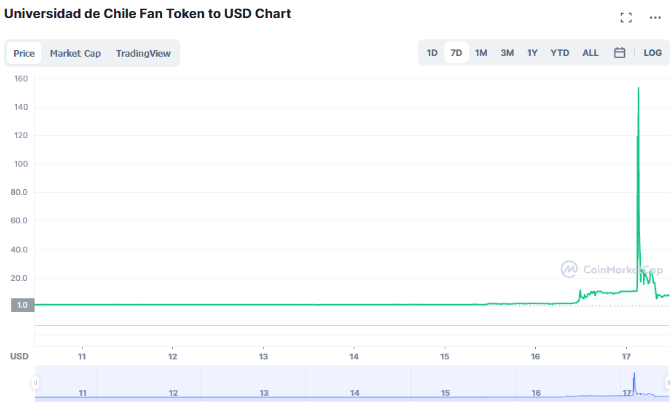Select the YTD time range
This screenshot has height=404, width=672.
click(560, 53)
